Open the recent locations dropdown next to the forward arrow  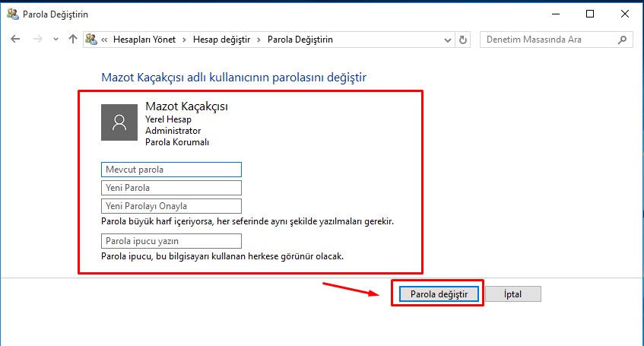pos(55,40)
